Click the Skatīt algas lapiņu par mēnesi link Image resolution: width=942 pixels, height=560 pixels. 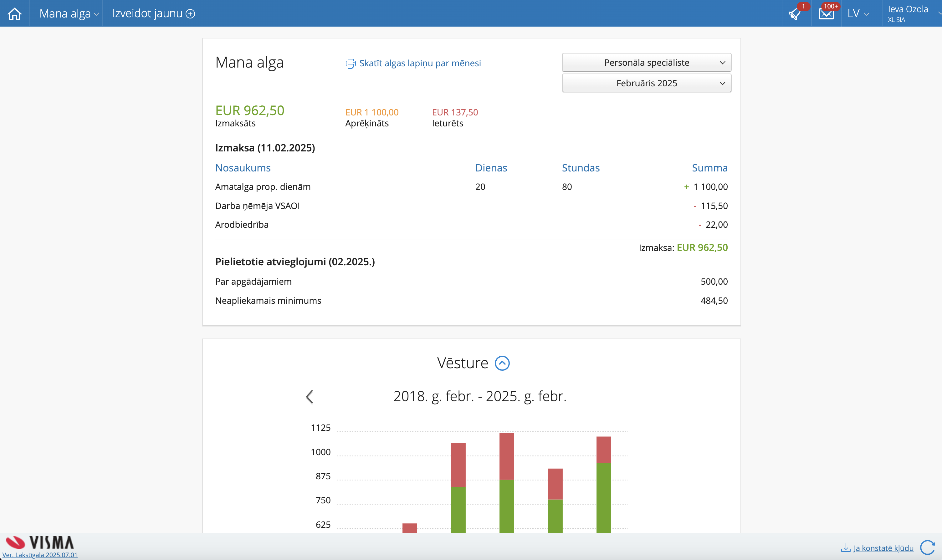point(420,64)
